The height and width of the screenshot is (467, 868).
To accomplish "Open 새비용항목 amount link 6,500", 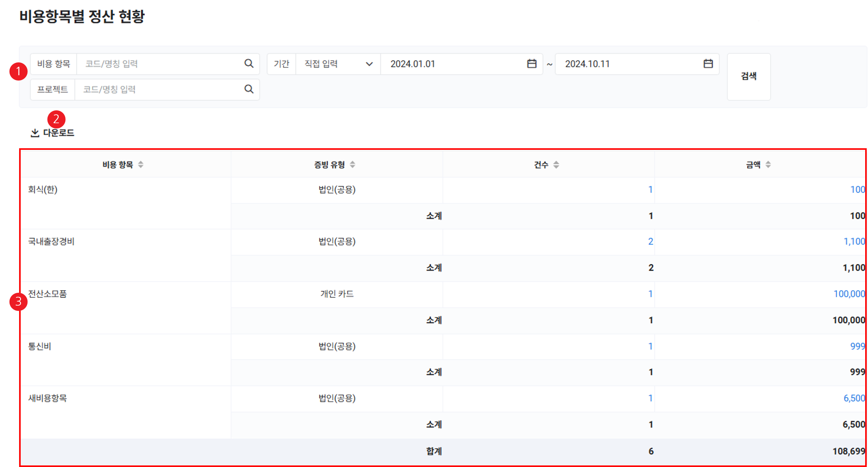I will [x=854, y=398].
